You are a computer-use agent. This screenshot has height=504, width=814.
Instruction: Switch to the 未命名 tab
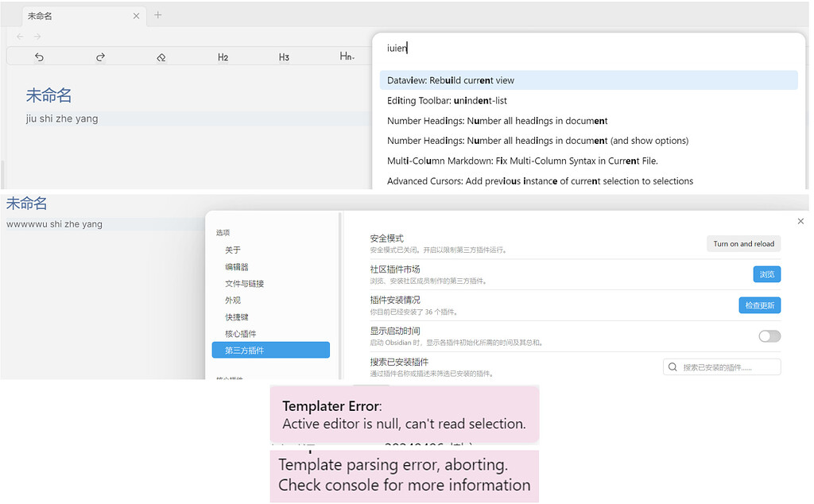pyautogui.click(x=83, y=16)
